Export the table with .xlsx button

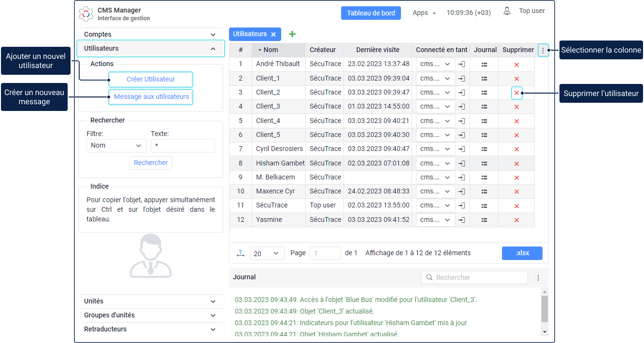pos(522,253)
